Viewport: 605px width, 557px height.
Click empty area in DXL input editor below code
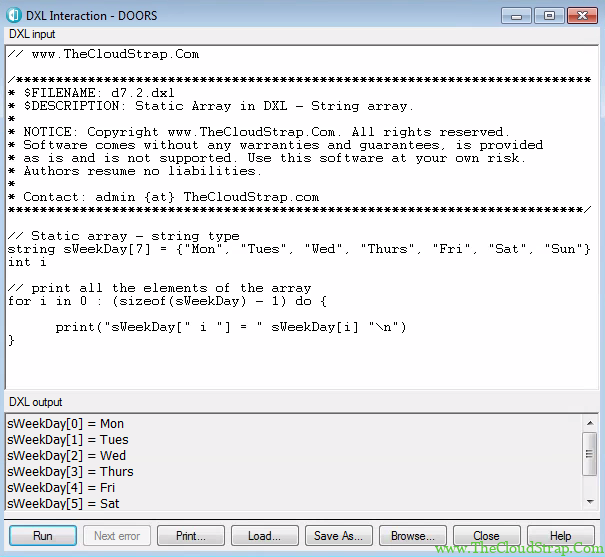click(301, 368)
